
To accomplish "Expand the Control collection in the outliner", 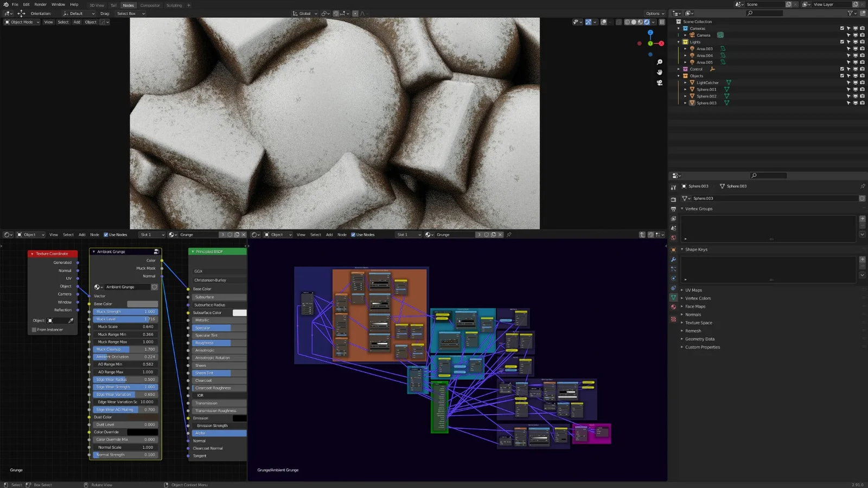I will point(678,69).
